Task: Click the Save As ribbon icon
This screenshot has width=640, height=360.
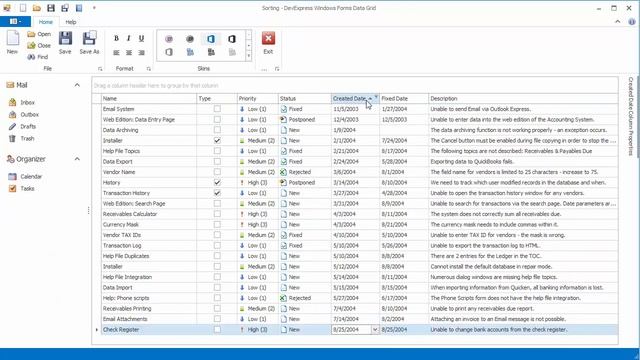Action: [89, 42]
